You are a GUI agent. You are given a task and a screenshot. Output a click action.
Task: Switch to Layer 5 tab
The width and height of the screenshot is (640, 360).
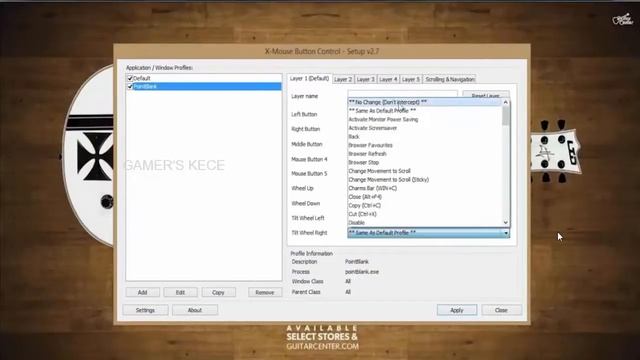pos(411,79)
